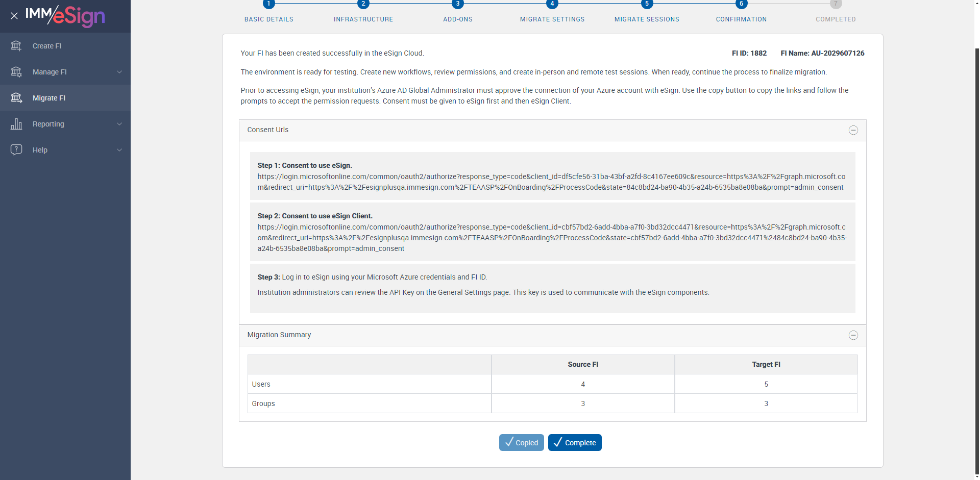Open the Reporting menu item
The width and height of the screenshot is (980, 480).
65,124
